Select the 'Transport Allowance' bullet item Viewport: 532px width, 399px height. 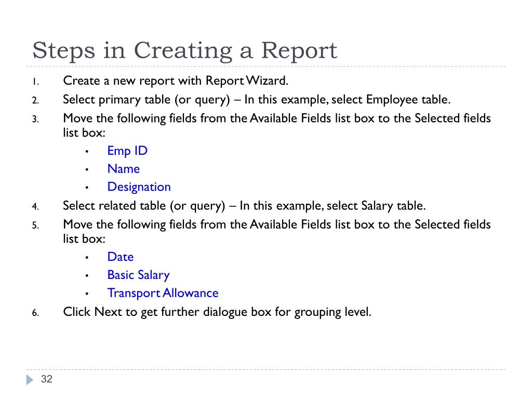(163, 293)
